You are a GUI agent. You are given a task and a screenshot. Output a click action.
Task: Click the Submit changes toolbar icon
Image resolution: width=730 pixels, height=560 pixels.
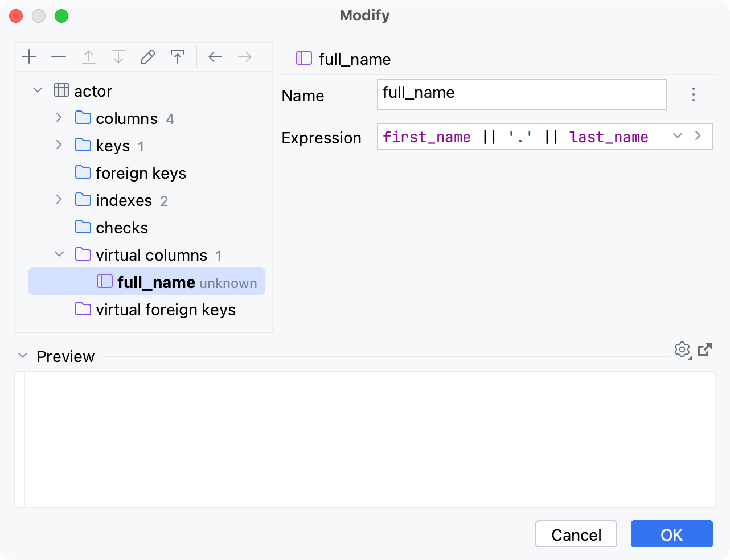coord(178,56)
